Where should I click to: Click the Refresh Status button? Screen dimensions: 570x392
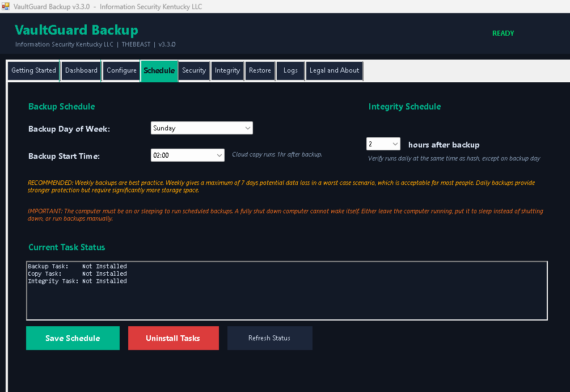270,338
